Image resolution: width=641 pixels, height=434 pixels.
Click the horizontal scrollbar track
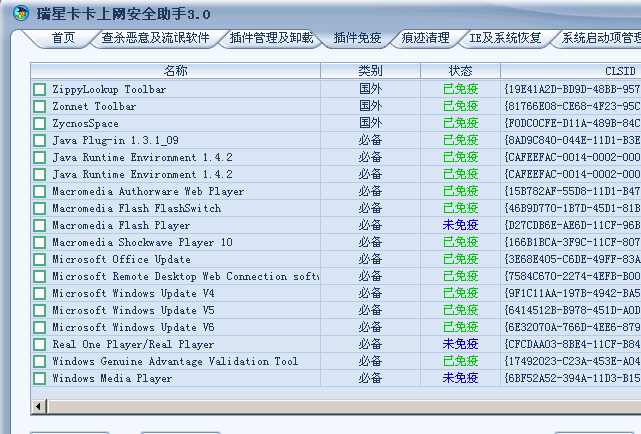(343, 407)
